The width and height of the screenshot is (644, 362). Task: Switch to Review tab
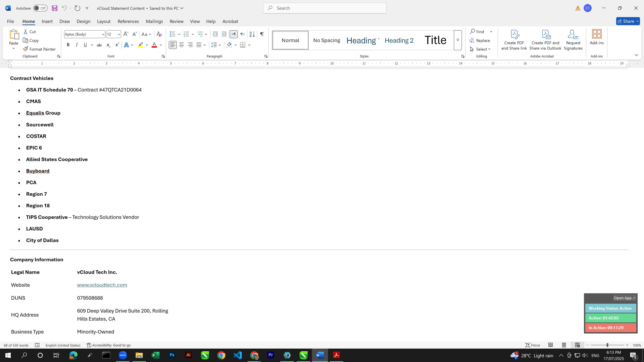[x=176, y=21]
